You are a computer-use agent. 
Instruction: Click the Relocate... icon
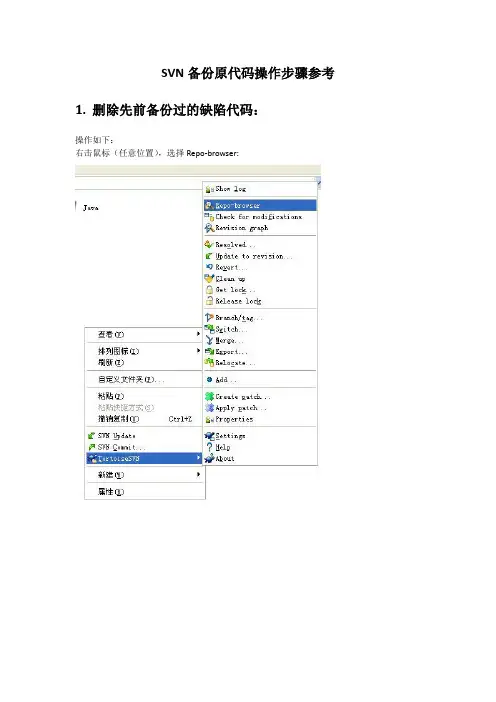[x=209, y=363]
